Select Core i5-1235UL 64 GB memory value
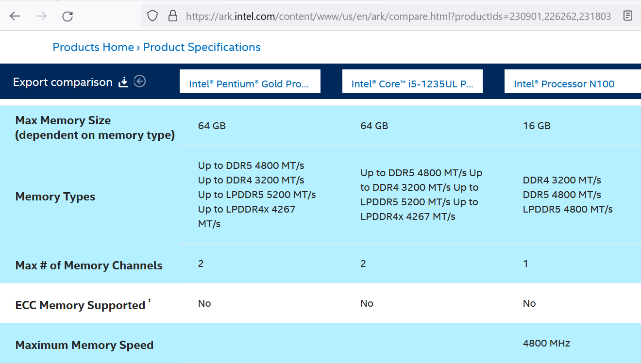Viewport: 641px width, 364px height. click(x=374, y=126)
